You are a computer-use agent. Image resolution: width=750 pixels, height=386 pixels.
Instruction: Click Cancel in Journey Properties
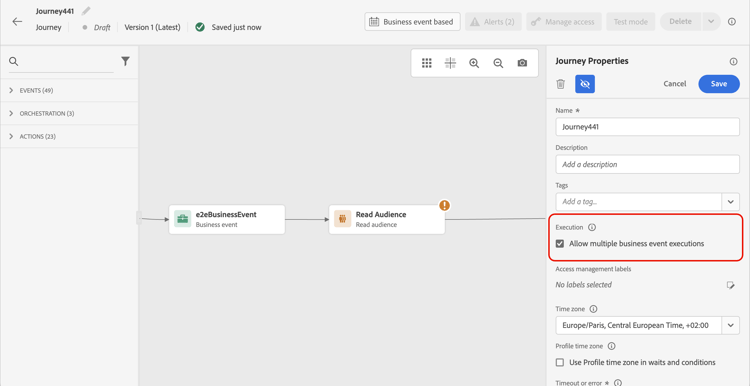674,84
